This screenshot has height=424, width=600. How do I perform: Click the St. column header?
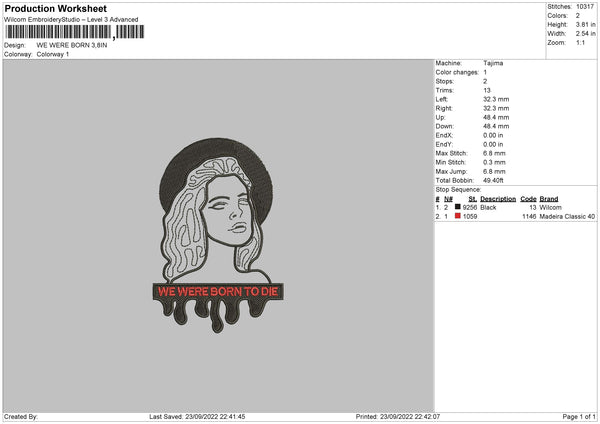(x=473, y=199)
